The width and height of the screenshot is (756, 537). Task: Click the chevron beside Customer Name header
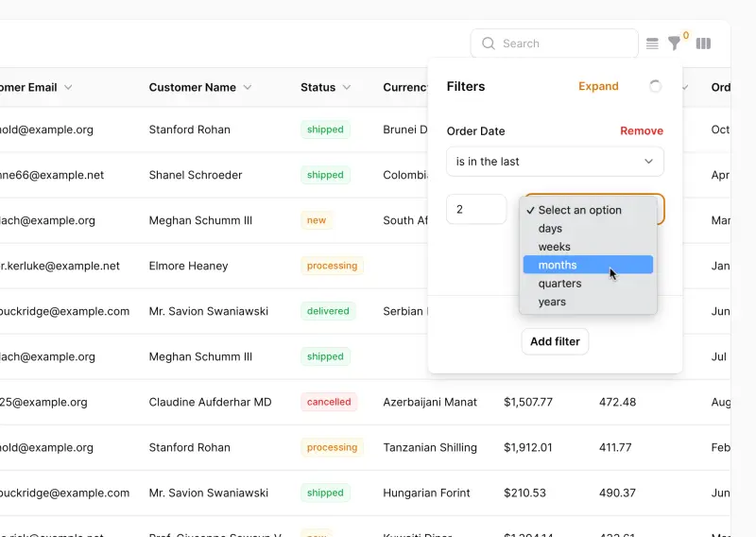248,87
